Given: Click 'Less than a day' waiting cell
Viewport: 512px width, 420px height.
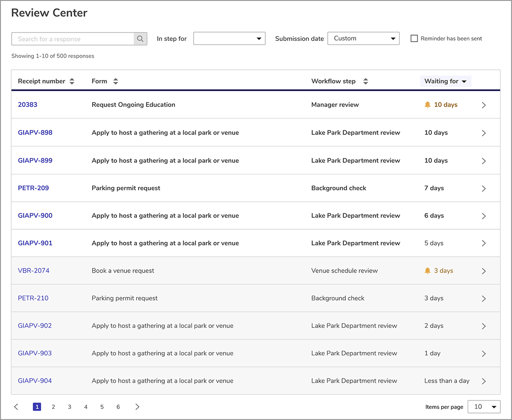Looking at the screenshot, I should coord(447,380).
